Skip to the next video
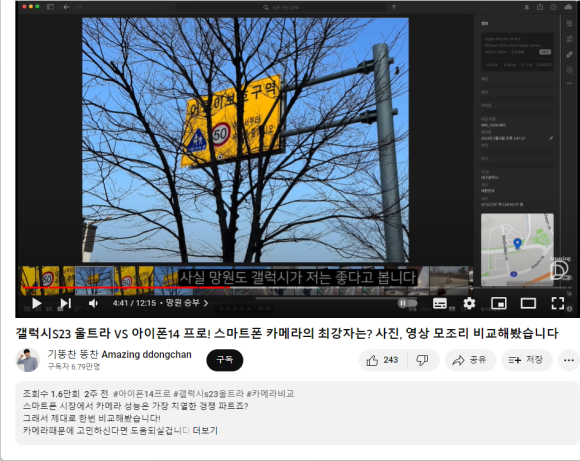 [65, 303]
